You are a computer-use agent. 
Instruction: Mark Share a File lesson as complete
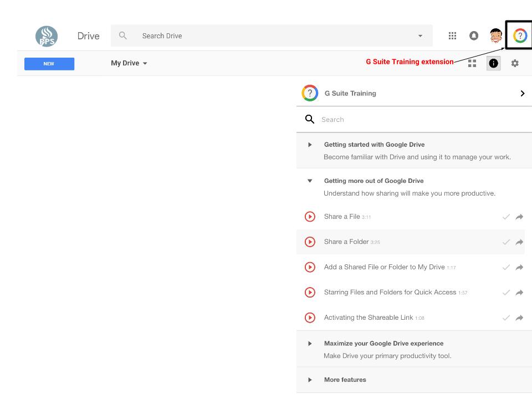[505, 217]
